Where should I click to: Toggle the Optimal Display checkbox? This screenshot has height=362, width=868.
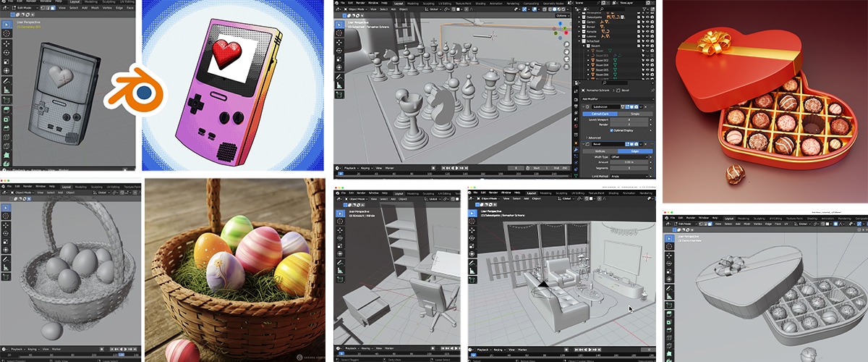point(611,130)
